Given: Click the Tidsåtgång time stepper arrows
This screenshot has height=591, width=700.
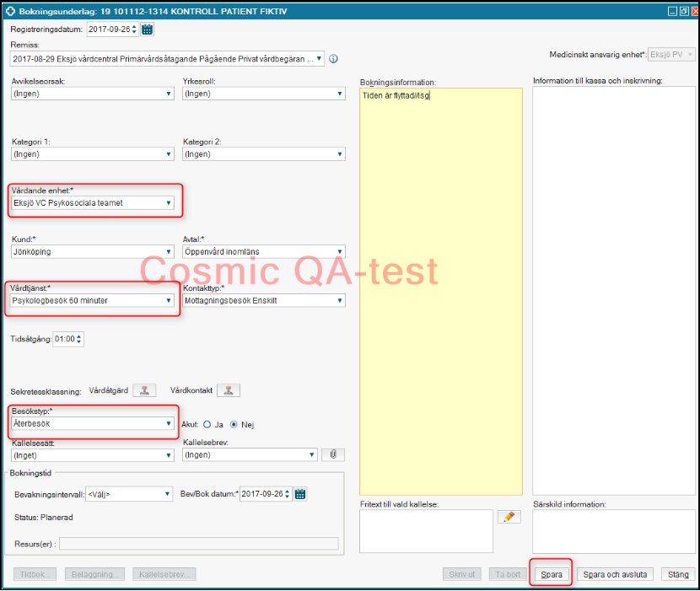Looking at the screenshot, I should pos(79,339).
